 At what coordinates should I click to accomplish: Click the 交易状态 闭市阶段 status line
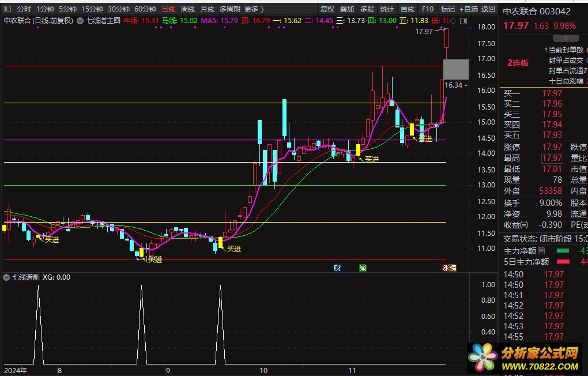point(545,239)
